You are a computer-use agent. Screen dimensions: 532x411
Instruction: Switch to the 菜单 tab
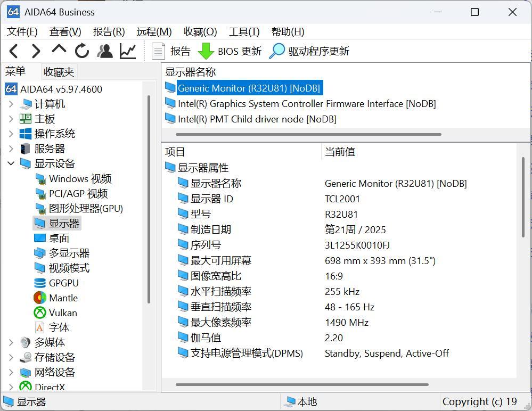(x=15, y=71)
